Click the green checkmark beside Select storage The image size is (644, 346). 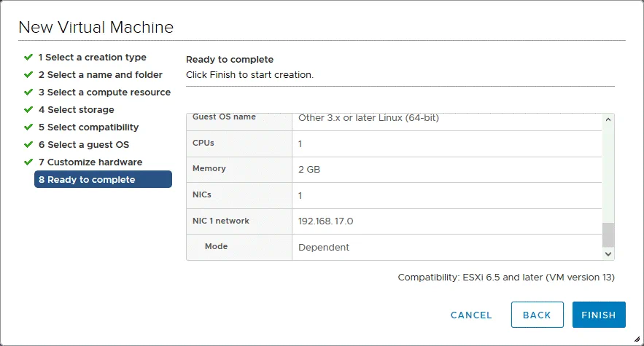pyautogui.click(x=28, y=109)
